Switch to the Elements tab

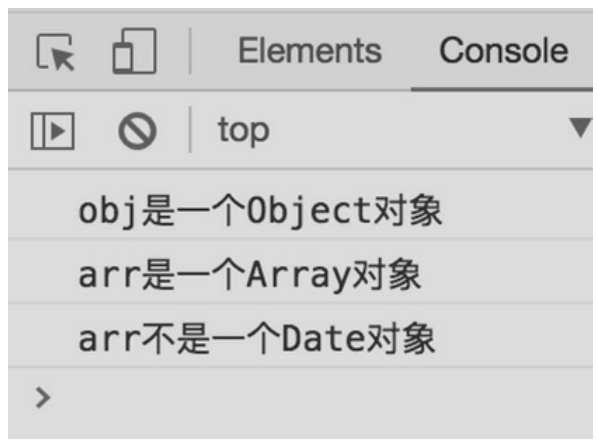point(310,51)
